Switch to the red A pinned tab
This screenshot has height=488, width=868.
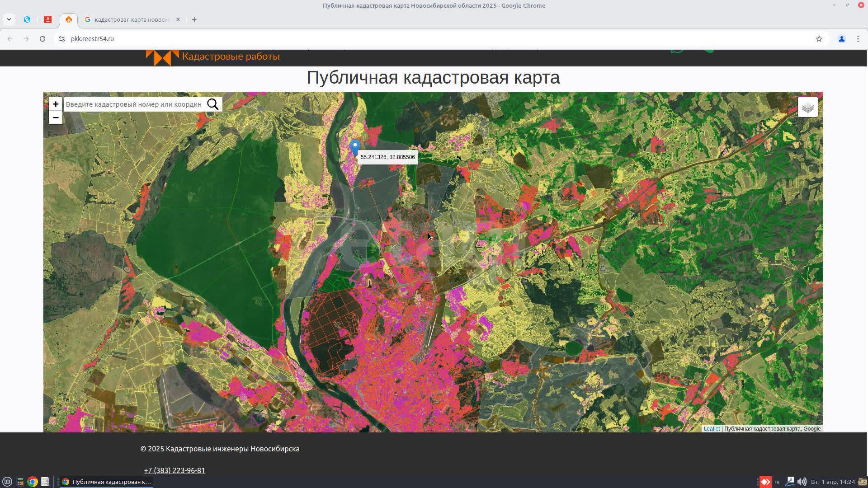[x=48, y=19]
